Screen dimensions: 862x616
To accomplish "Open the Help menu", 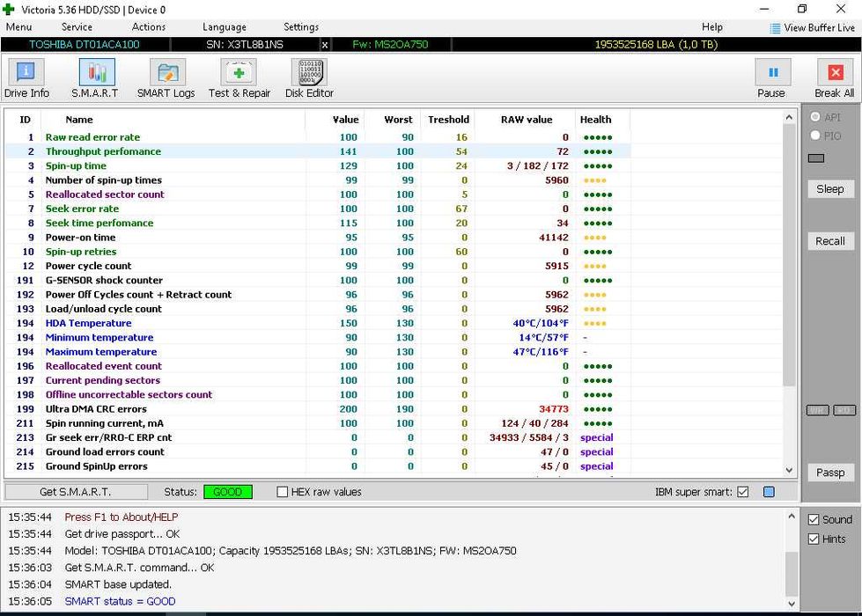I will 712,27.
